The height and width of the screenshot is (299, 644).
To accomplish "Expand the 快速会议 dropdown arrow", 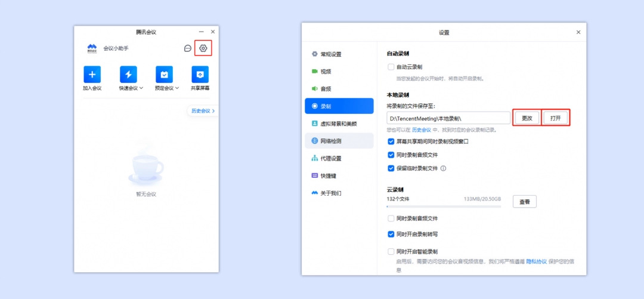I will [x=141, y=88].
